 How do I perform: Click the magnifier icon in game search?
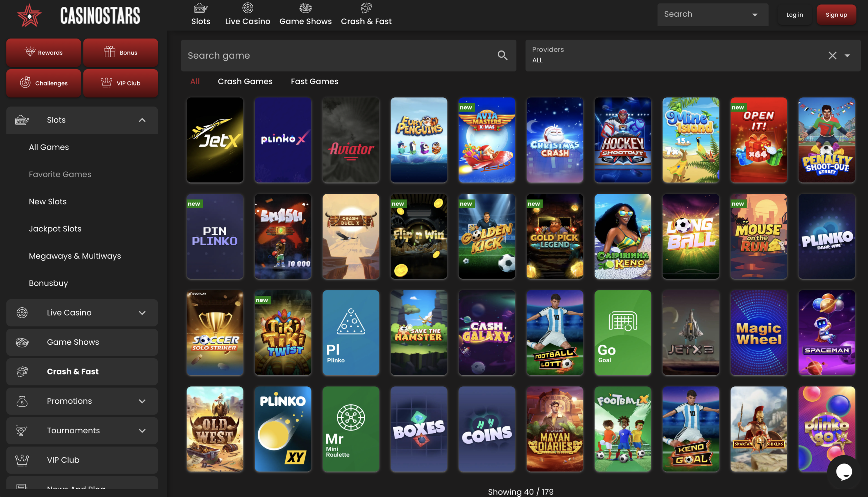pos(502,55)
